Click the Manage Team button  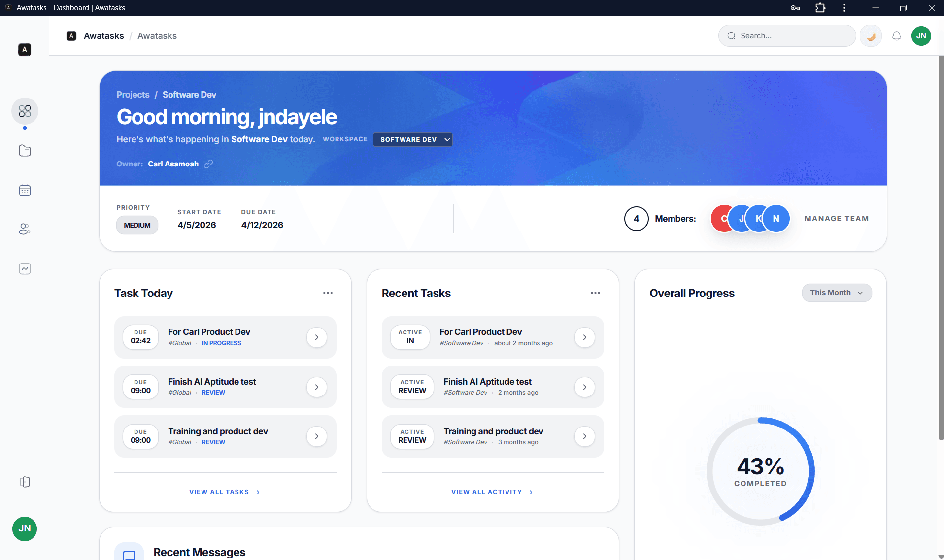click(x=837, y=219)
